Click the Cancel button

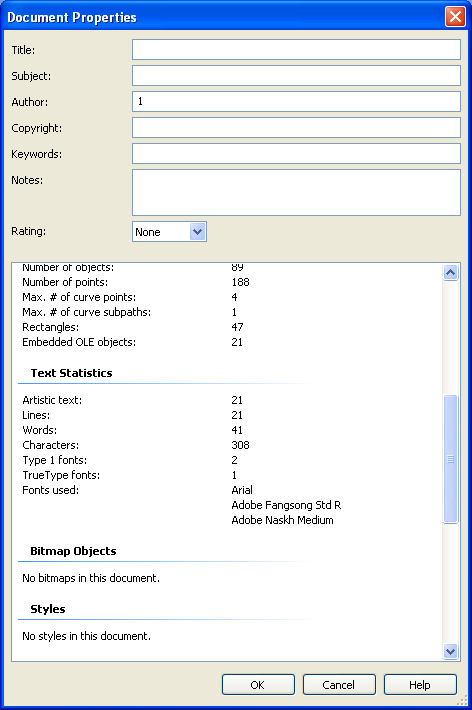[339, 685]
